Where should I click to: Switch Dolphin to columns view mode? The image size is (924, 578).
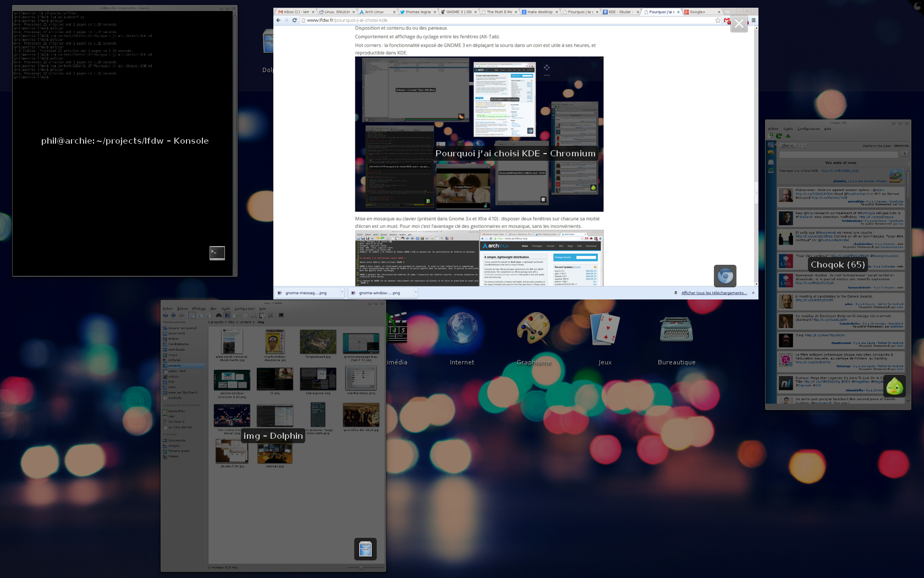[x=208, y=315]
